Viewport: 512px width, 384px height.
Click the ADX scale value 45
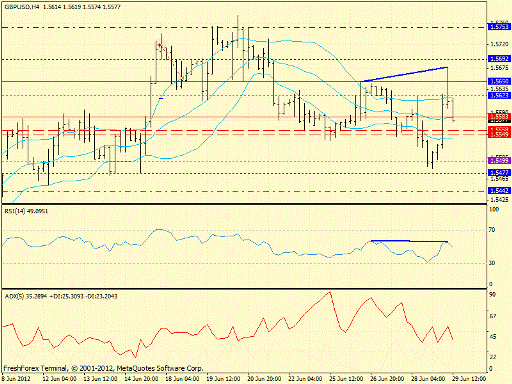tap(492, 337)
